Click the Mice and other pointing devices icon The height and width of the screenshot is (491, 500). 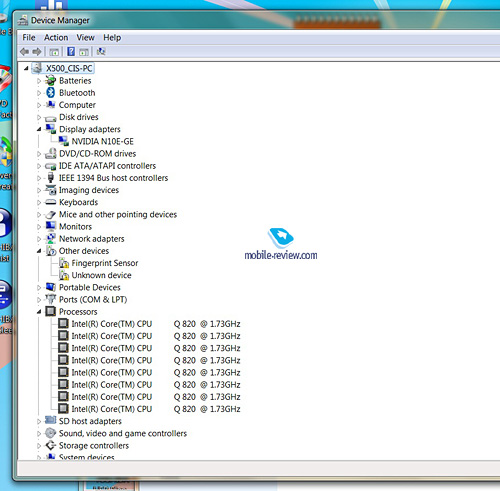(x=51, y=214)
